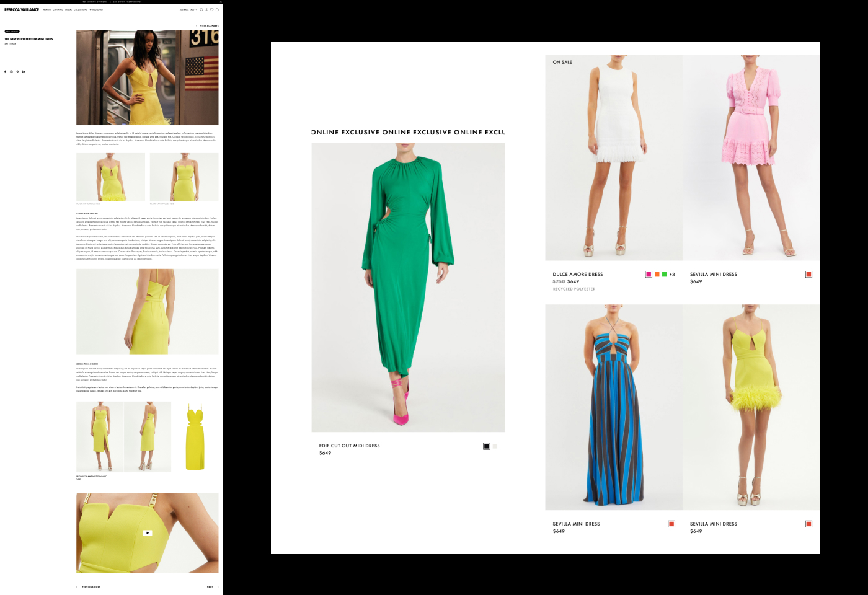The image size is (868, 595).
Task: Go to the Next post
Action: click(x=210, y=587)
